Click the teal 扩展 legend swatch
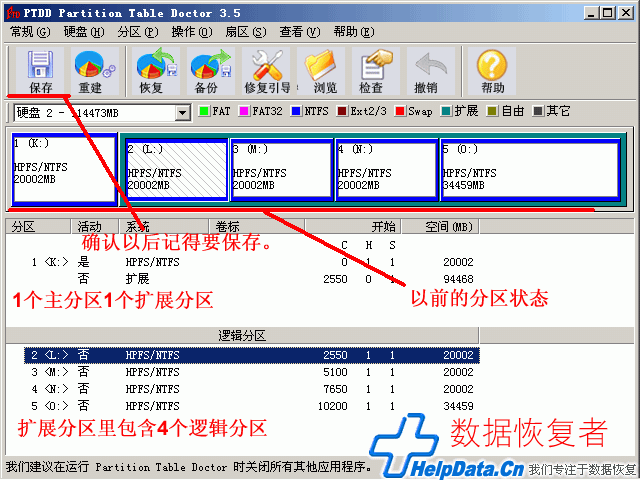640x480 pixels. [x=446, y=111]
